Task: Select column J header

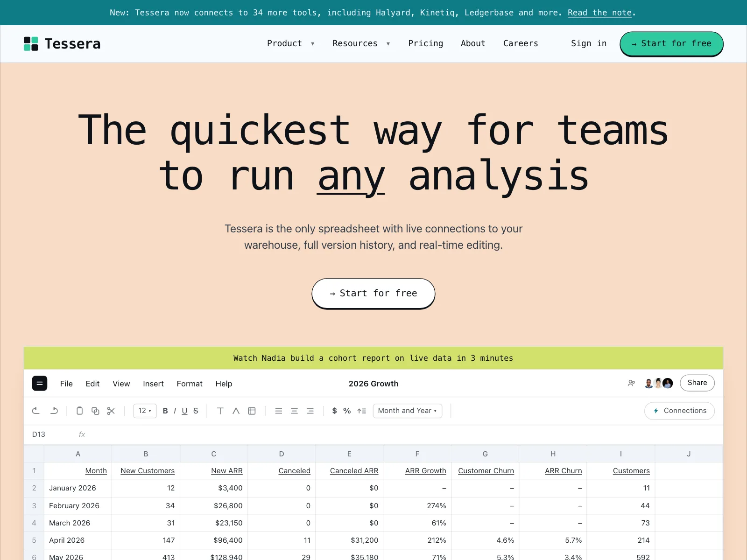Action: click(x=689, y=454)
